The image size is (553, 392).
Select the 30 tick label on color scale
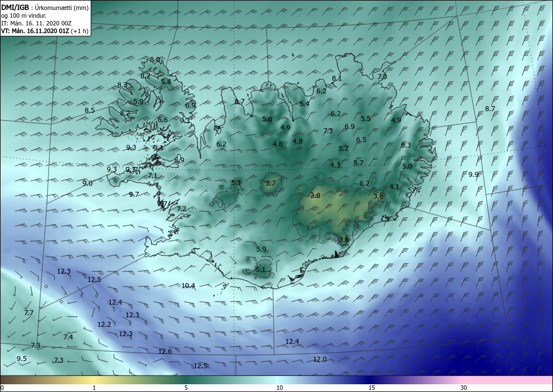pyautogui.click(x=463, y=388)
